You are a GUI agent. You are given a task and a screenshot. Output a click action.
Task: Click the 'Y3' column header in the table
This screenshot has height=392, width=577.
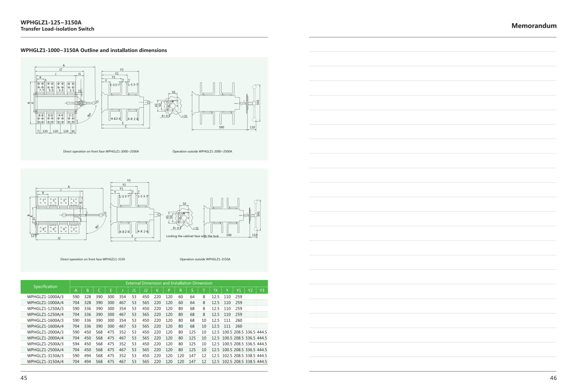[x=262, y=290]
